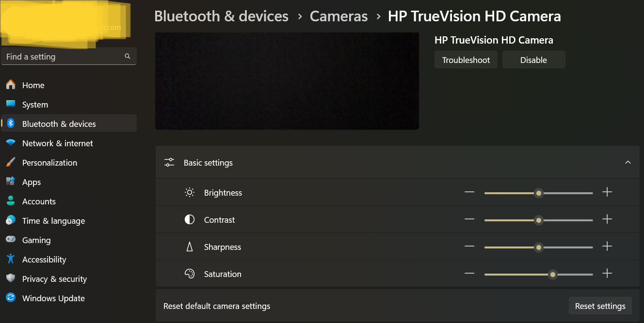
Task: Decrease Sharpness with the minus button
Action: [x=469, y=246]
